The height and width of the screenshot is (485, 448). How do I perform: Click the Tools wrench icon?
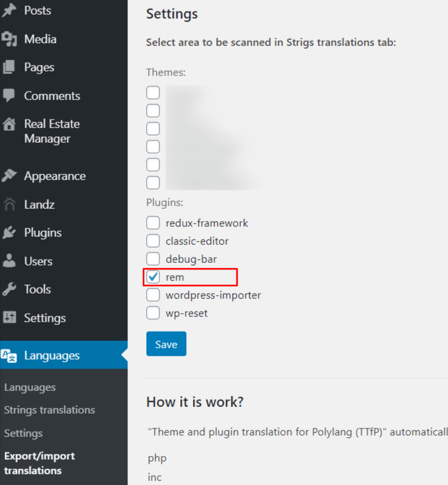point(9,290)
